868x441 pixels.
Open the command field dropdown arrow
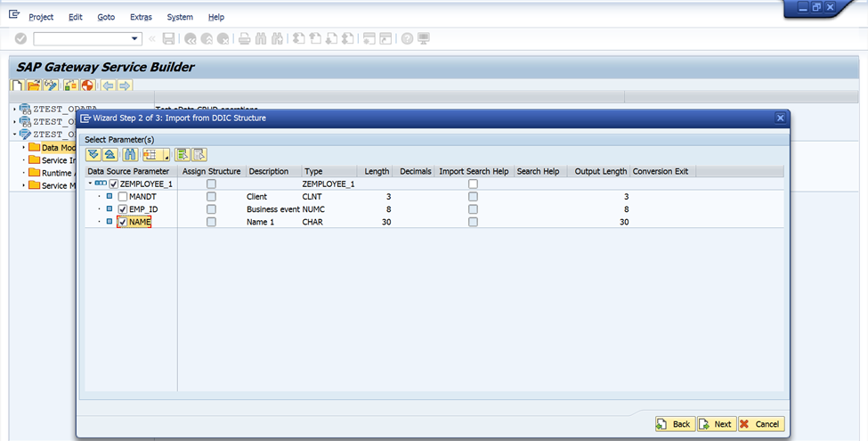tap(134, 39)
